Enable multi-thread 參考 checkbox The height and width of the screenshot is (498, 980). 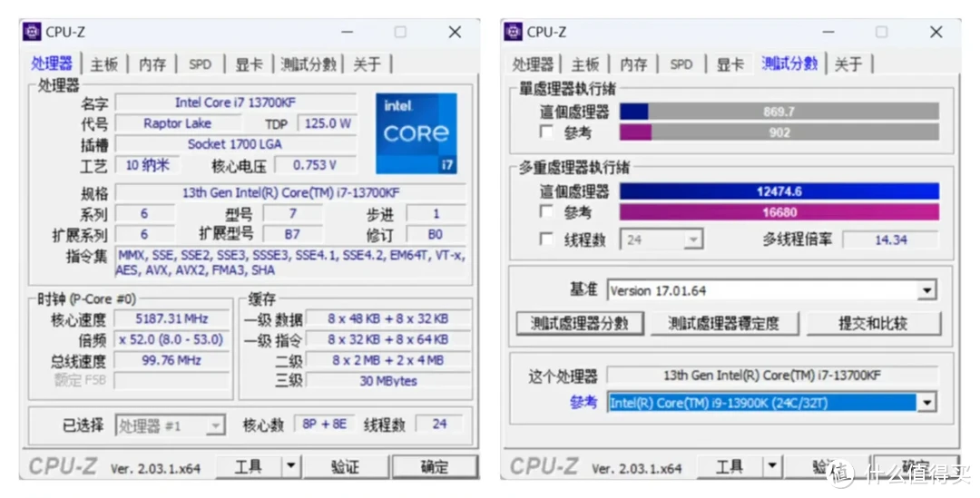(546, 212)
